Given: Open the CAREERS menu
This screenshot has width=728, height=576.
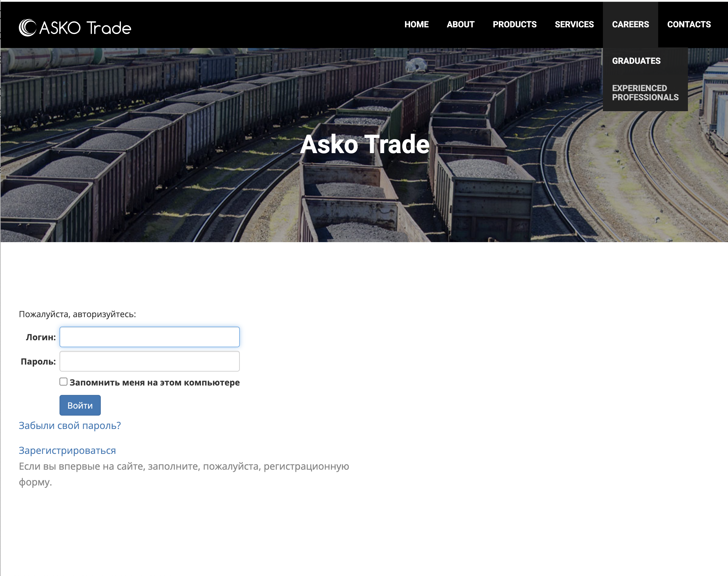Looking at the screenshot, I should click(x=630, y=25).
